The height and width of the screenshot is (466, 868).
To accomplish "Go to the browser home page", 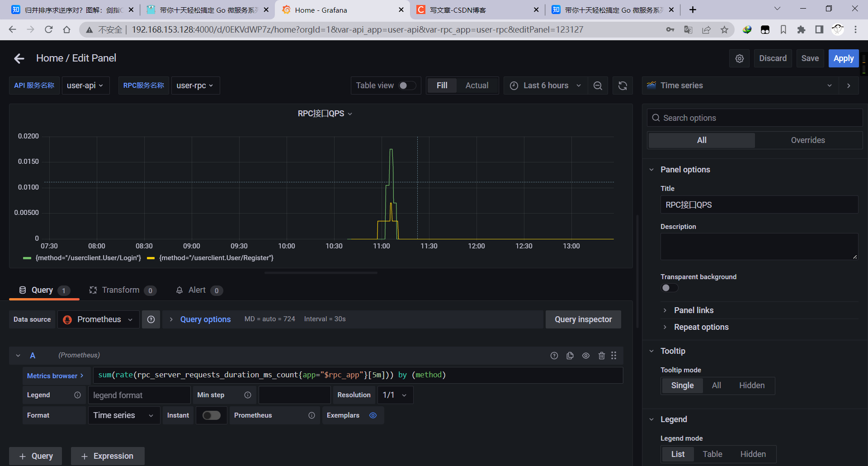I will pyautogui.click(x=66, y=29).
